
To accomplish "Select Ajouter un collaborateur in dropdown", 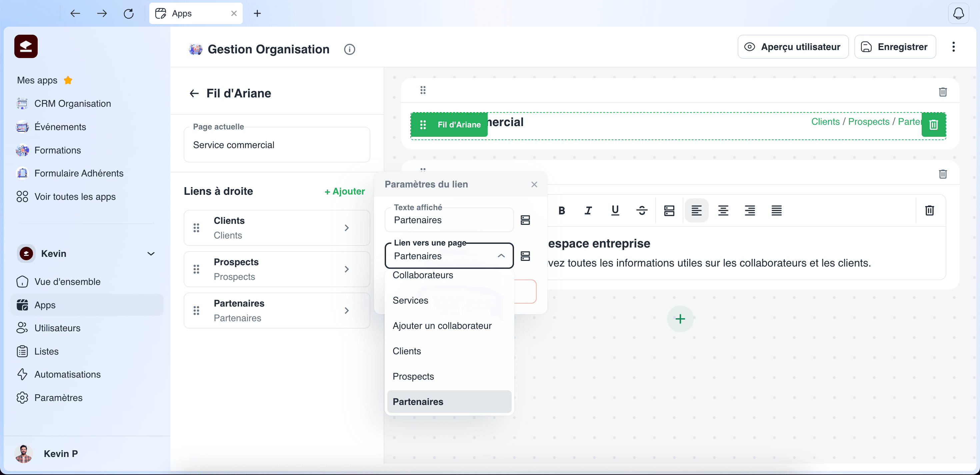I will click(449, 326).
